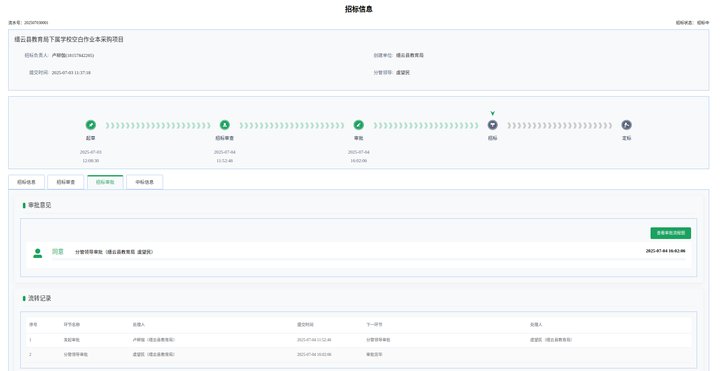
Task: Click the 招标审查 step circle icon in progress bar
Action: (x=225, y=125)
